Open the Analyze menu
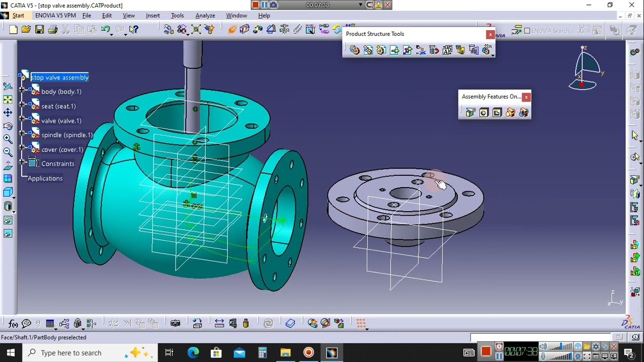 (x=205, y=16)
